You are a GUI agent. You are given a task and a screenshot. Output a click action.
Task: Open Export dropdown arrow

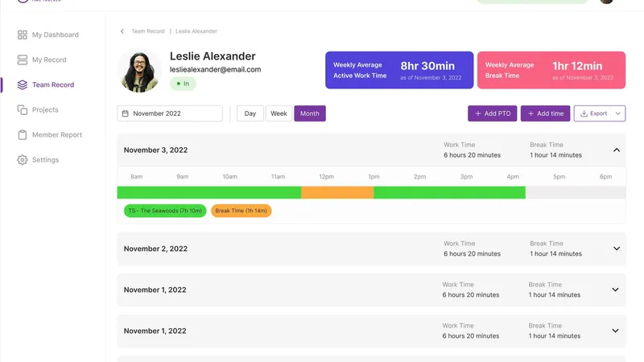pyautogui.click(x=618, y=113)
